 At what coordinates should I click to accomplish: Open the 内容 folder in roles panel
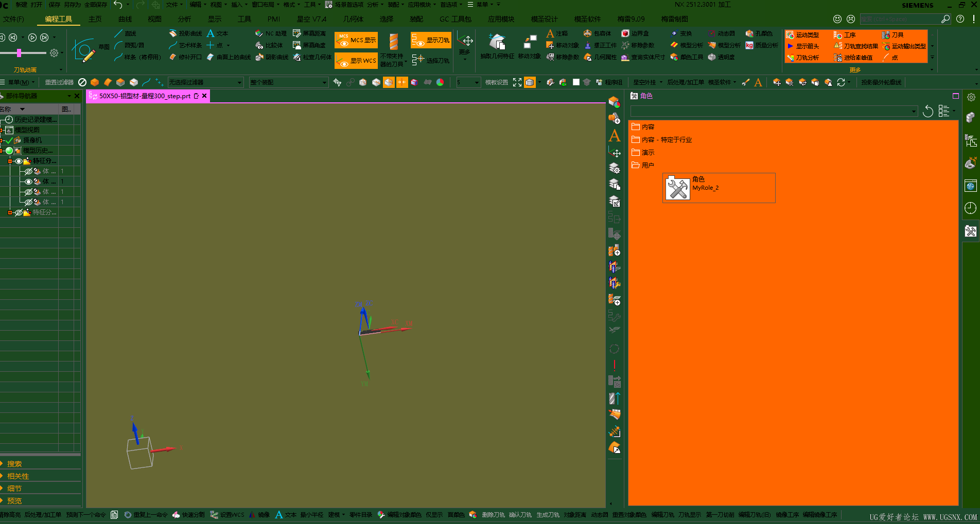click(648, 127)
